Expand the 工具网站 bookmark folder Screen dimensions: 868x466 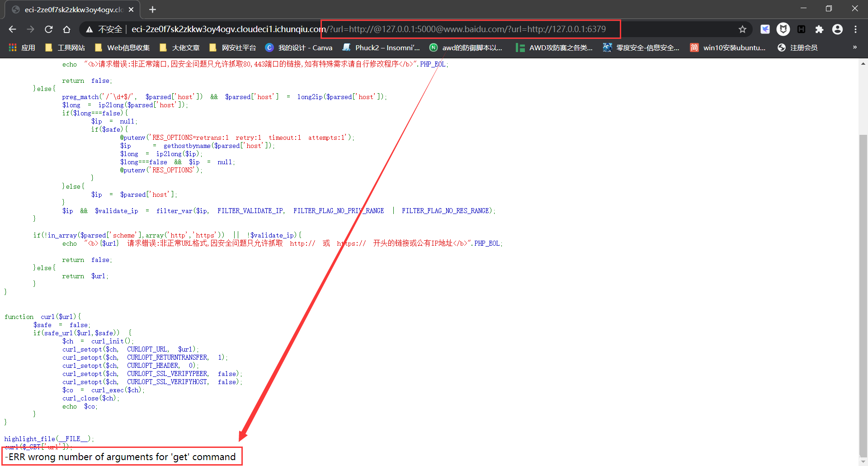(x=65, y=48)
